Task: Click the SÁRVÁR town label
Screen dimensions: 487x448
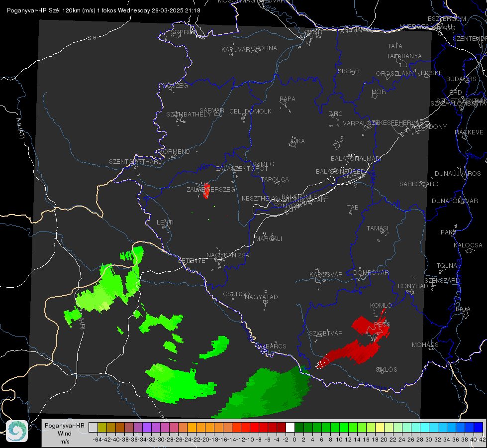Action: (x=212, y=111)
